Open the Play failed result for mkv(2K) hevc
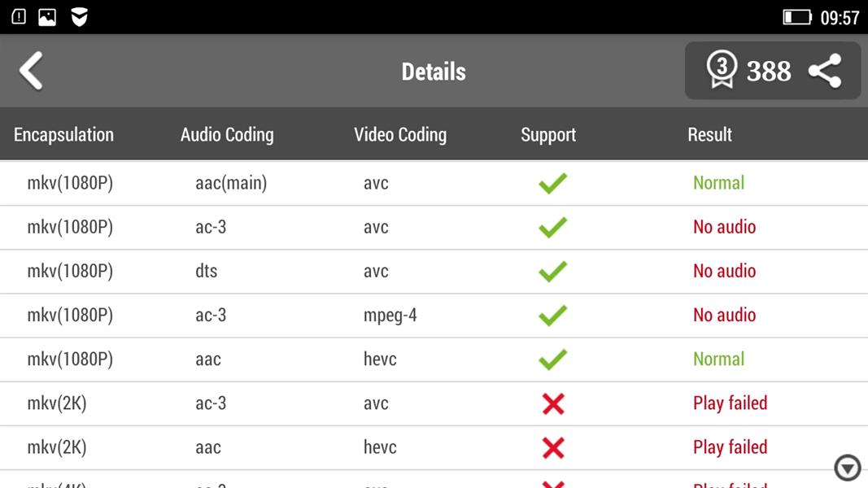868x488 pixels. click(730, 447)
